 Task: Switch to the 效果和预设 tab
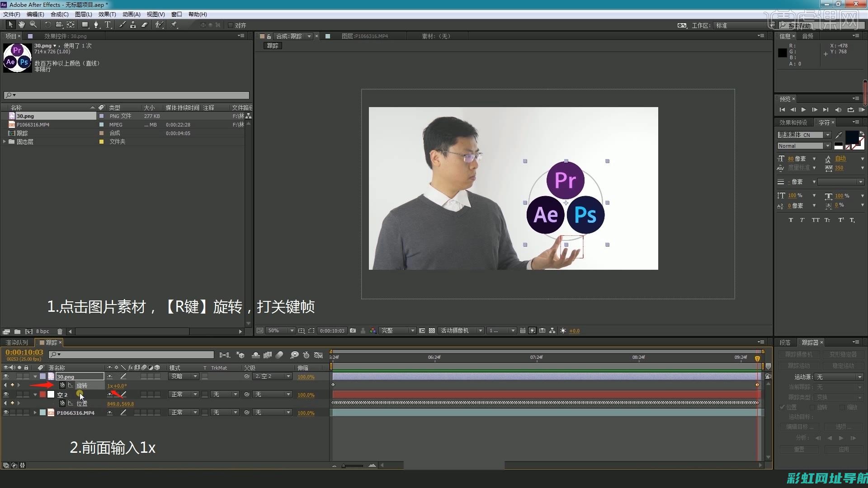pos(793,122)
